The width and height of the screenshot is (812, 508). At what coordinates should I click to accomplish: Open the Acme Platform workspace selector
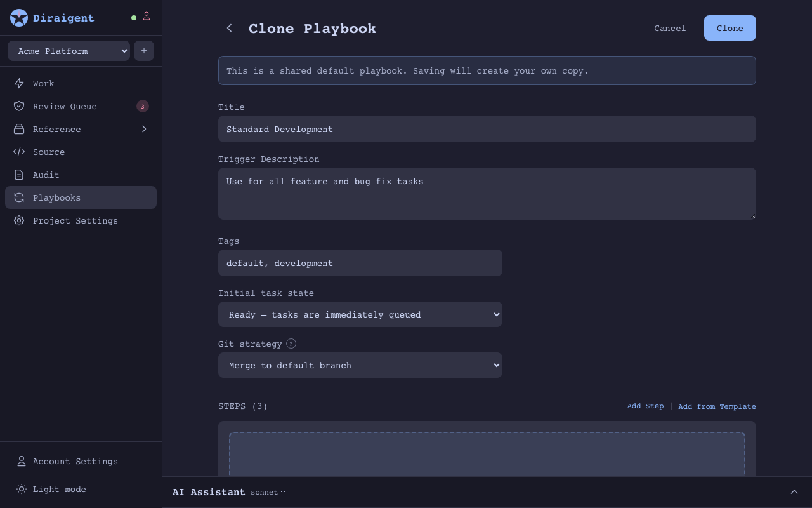coord(69,51)
